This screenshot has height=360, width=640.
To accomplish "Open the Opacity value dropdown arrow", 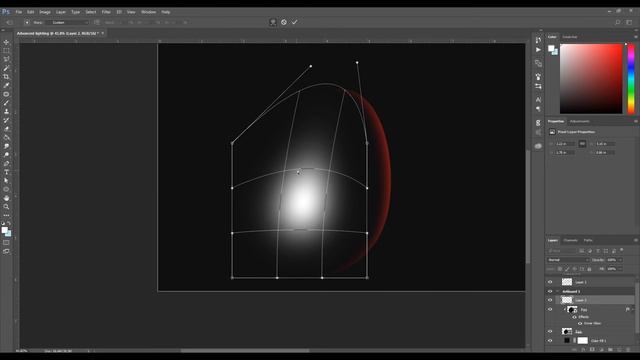I will click(620, 260).
